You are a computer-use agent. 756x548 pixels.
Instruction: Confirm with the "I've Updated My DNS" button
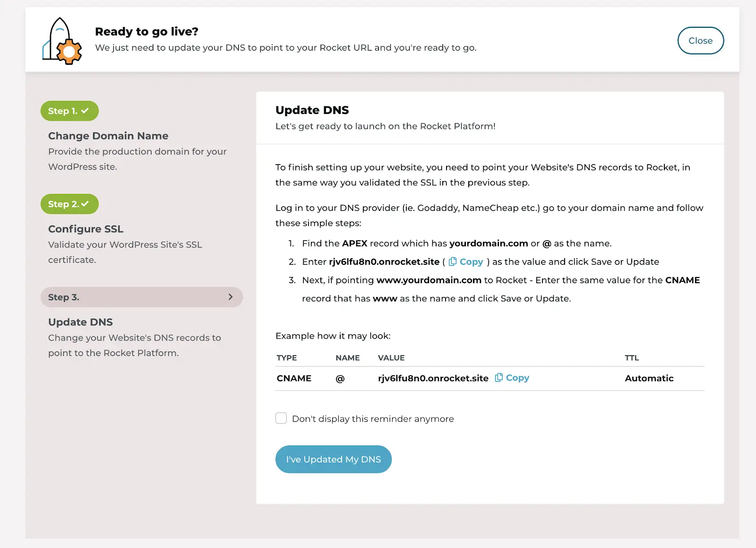[334, 459]
